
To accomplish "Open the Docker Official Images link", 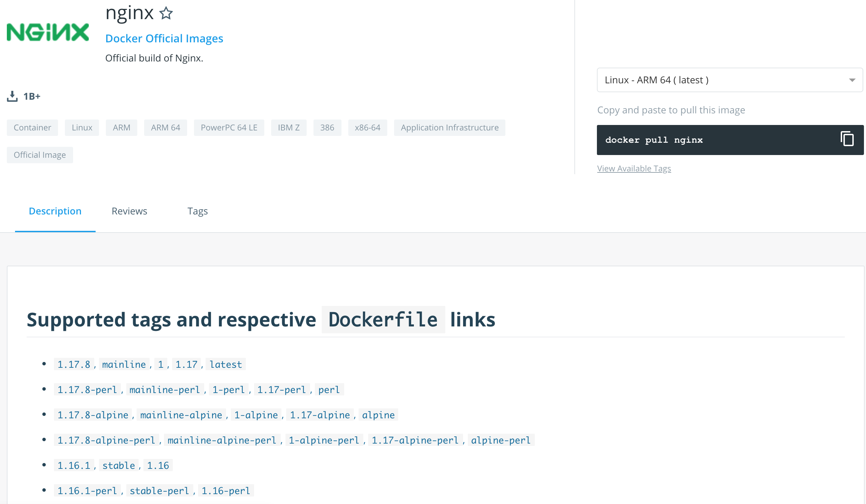I will pos(164,39).
